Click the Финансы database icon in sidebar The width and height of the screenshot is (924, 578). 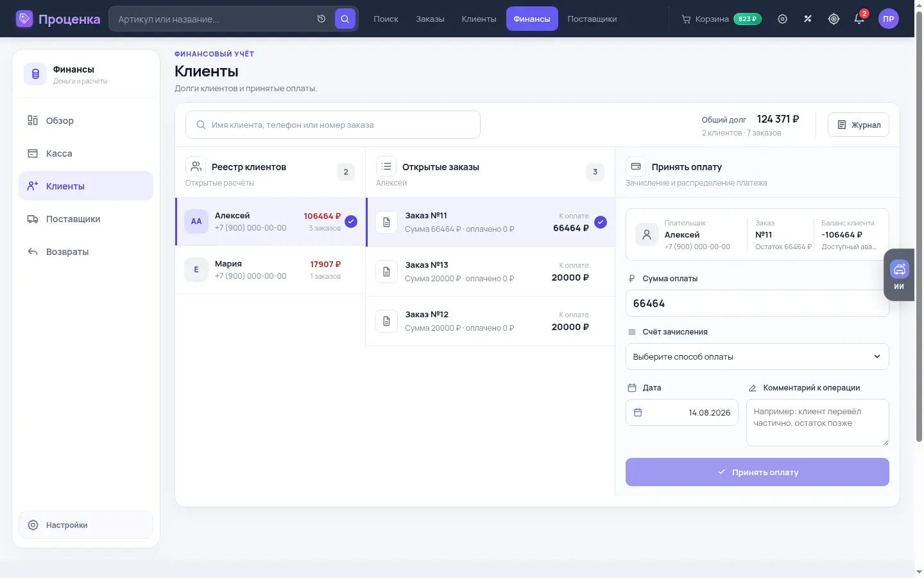point(35,74)
